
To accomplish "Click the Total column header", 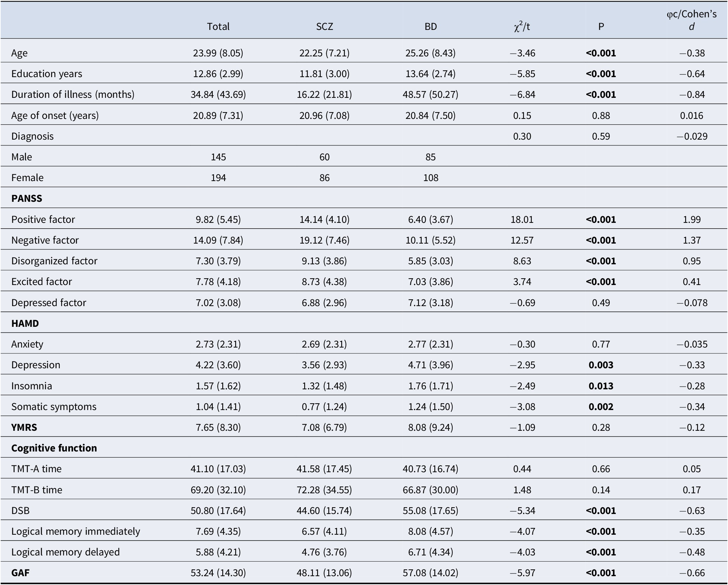I will pyautogui.click(x=218, y=26).
